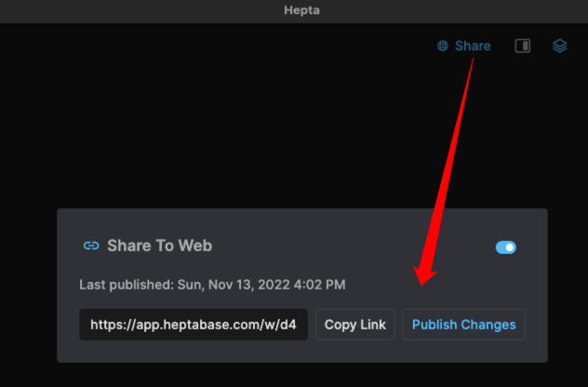Select the heptabase share URL field
Image resolution: width=588 pixels, height=387 pixels.
(x=194, y=325)
